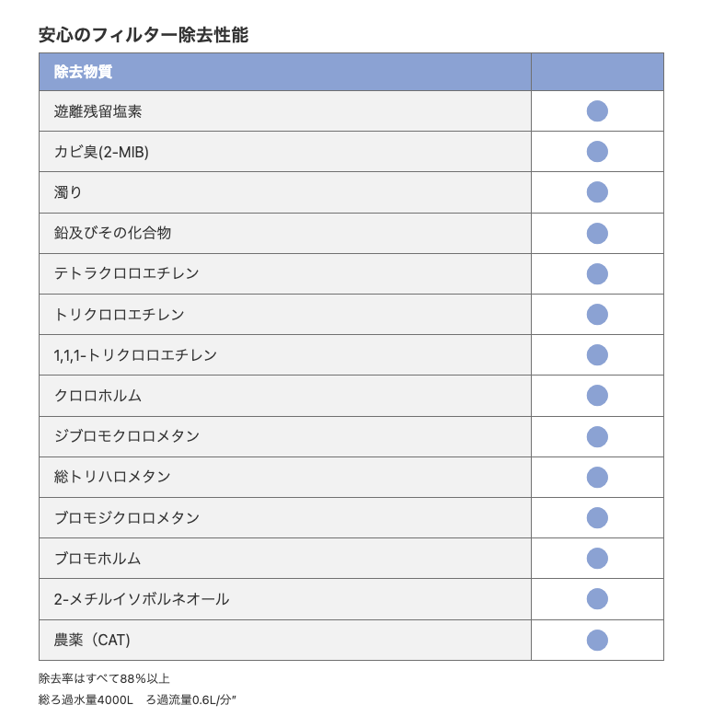This screenshot has height=728, width=713.
Task: Click the circle marker in カビ臭(2-MIB) row
Action: coord(597,152)
